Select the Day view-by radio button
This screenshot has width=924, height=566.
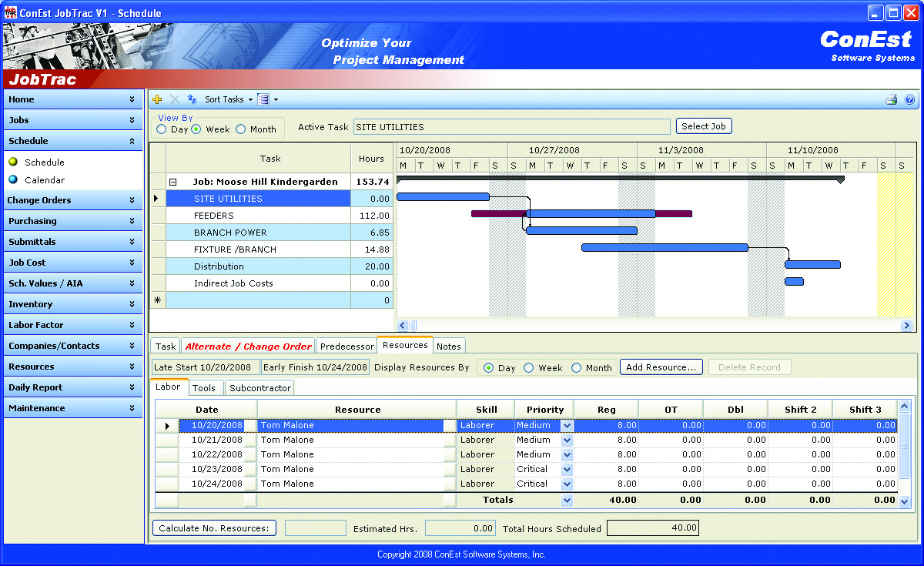coord(162,129)
